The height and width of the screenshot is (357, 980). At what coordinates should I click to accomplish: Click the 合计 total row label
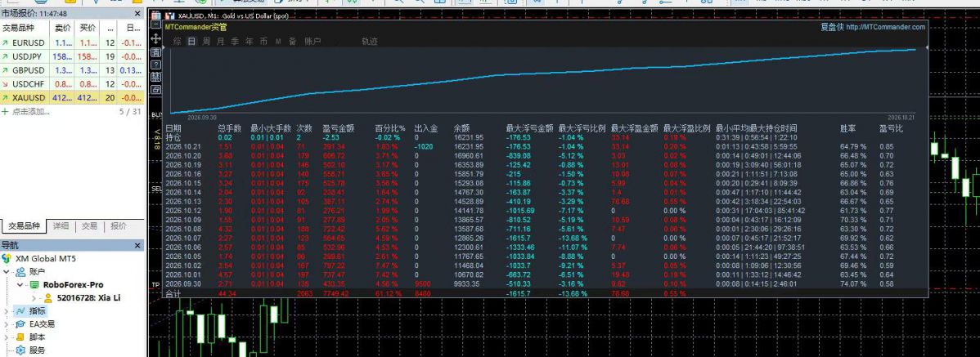[x=172, y=292]
